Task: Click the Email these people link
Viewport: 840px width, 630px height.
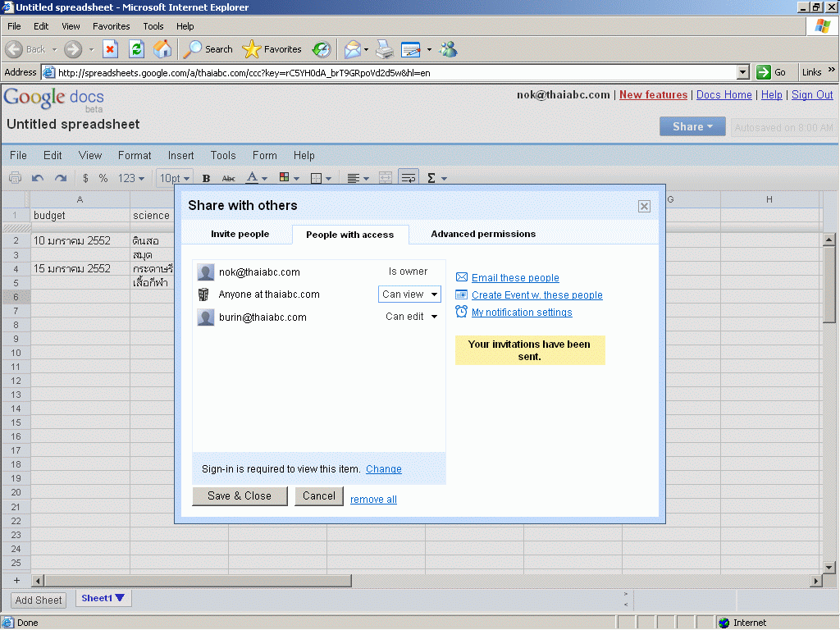Action: click(x=515, y=278)
